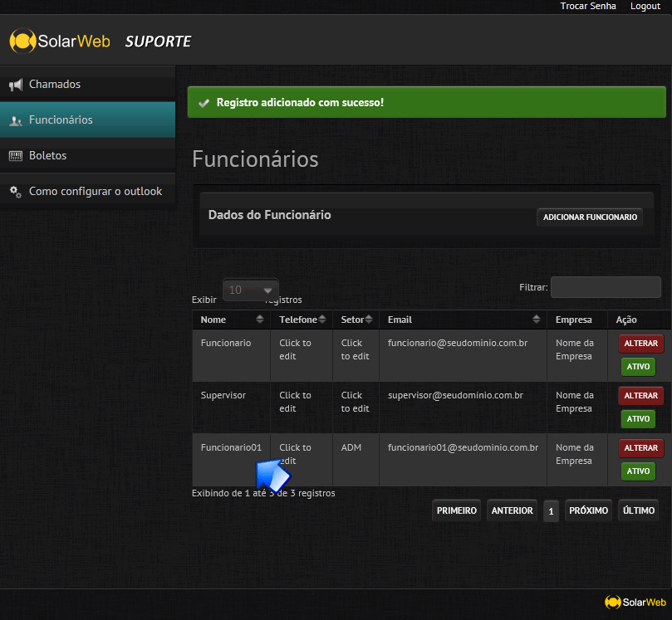
Task: Toggle ATIVO status for Funcionario01 row
Action: pyautogui.click(x=638, y=471)
